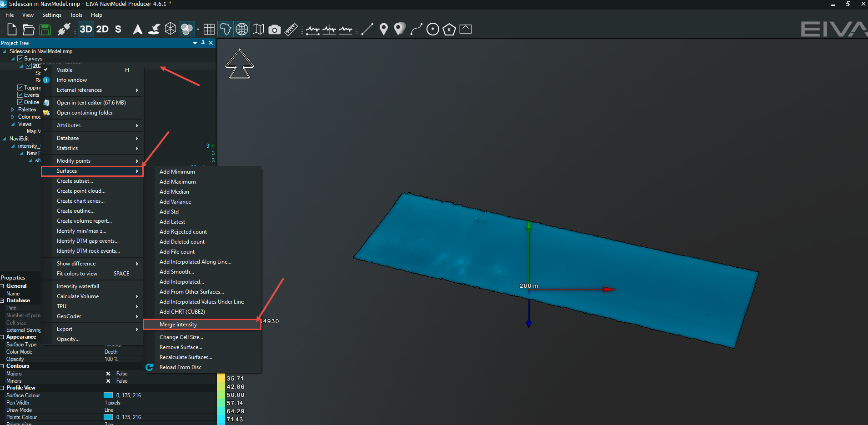868x425 pixels.
Task: Uncheck the Online checkbox in tree
Action: click(x=20, y=102)
